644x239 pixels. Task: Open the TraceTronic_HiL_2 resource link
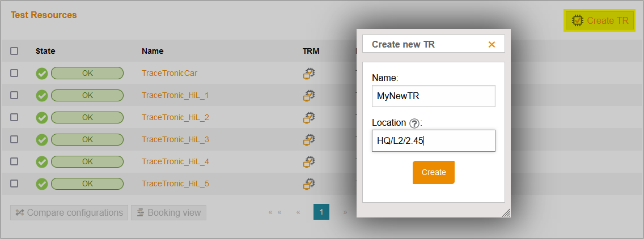(x=175, y=117)
